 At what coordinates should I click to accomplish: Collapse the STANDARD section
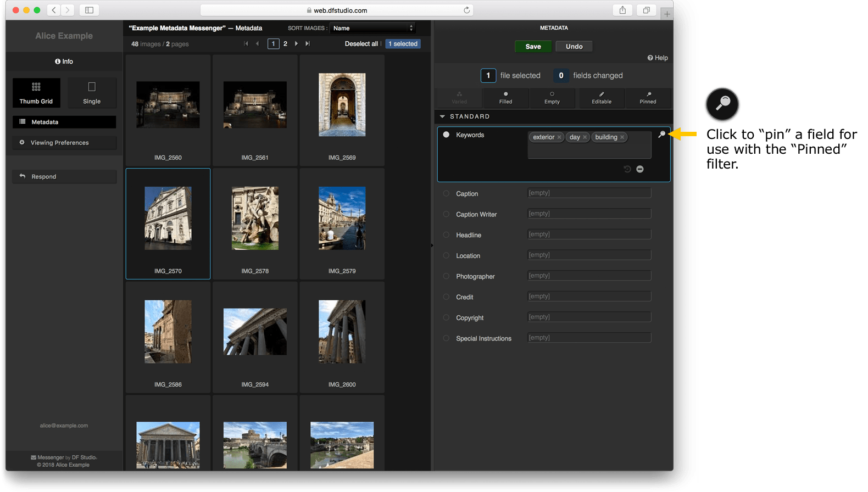pyautogui.click(x=443, y=116)
